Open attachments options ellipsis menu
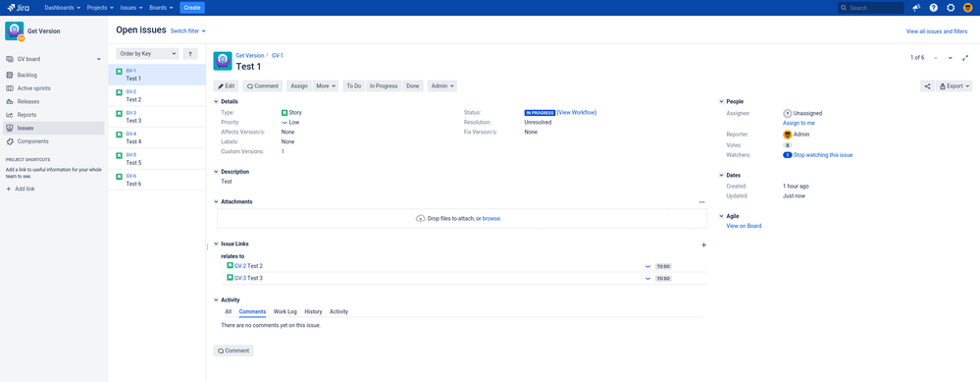This screenshot has width=980, height=382. (701, 202)
